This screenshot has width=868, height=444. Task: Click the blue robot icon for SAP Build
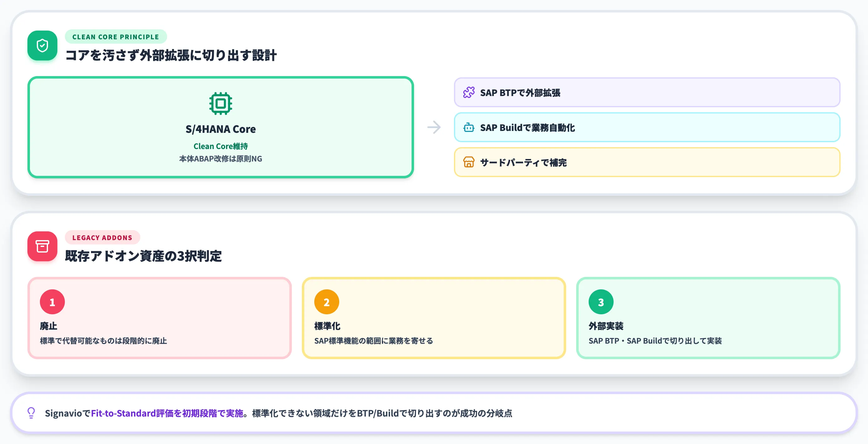click(468, 127)
